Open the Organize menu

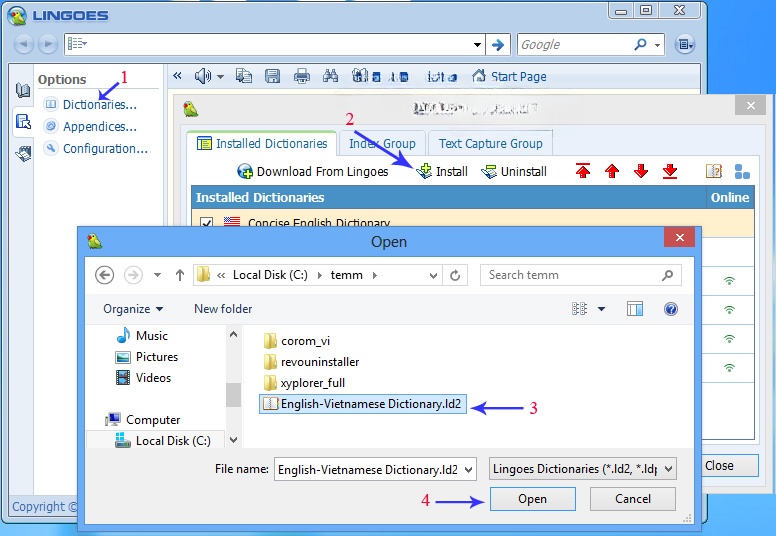click(x=133, y=309)
